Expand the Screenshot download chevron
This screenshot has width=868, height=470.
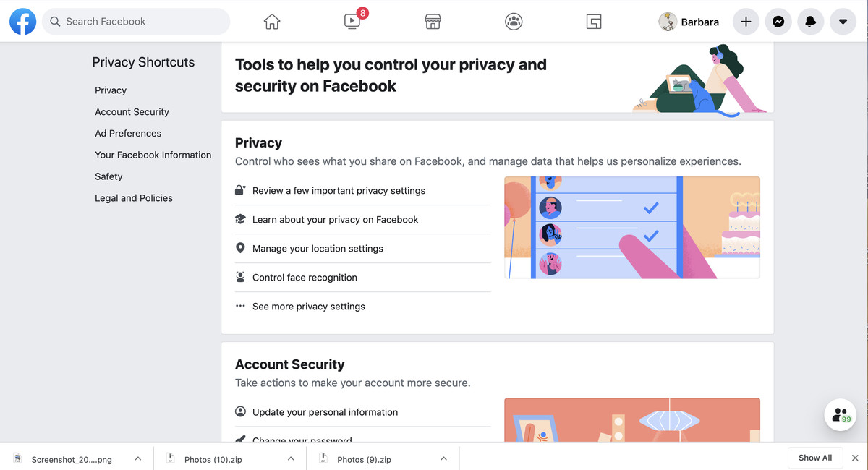[x=137, y=458]
